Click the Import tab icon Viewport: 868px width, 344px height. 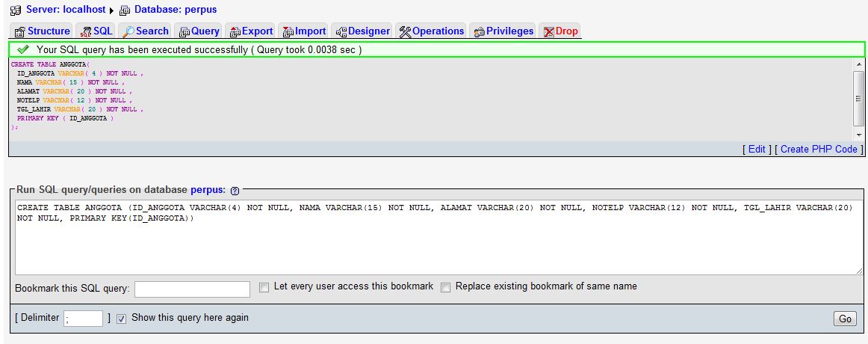click(288, 31)
